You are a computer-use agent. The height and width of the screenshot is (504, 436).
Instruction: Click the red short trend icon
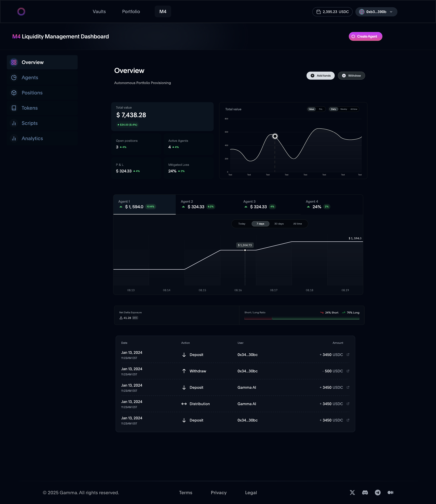(x=322, y=313)
